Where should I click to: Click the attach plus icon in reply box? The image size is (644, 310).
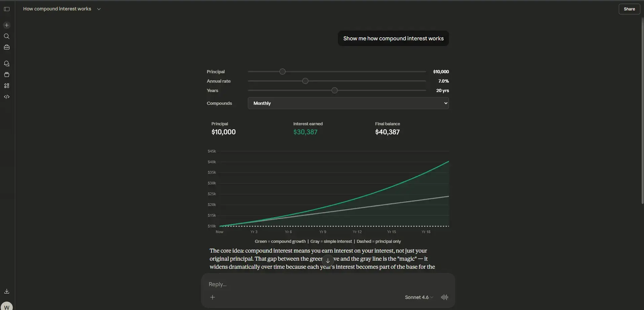pyautogui.click(x=213, y=297)
